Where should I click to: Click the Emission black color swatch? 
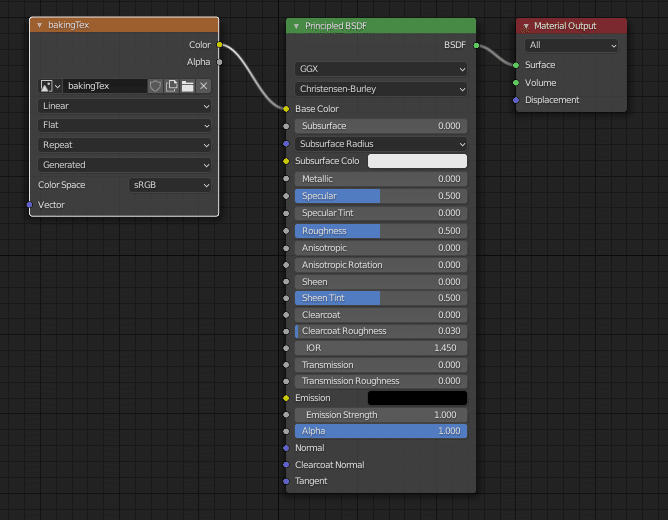[x=417, y=398]
